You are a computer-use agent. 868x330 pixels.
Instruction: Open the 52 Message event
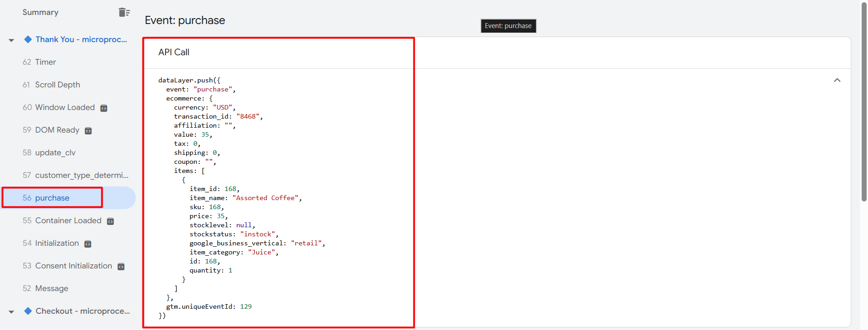51,288
